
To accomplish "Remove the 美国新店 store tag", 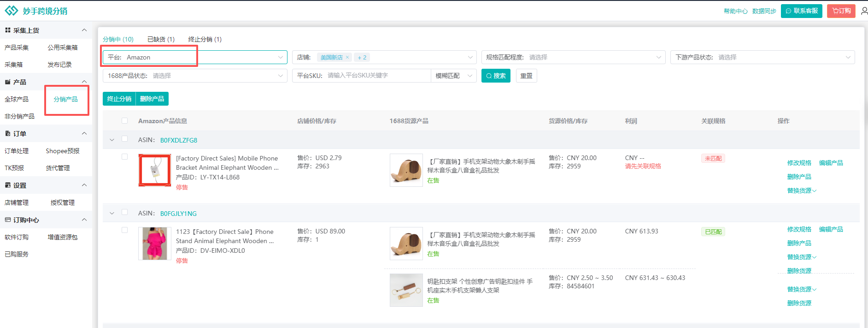I will click(347, 58).
